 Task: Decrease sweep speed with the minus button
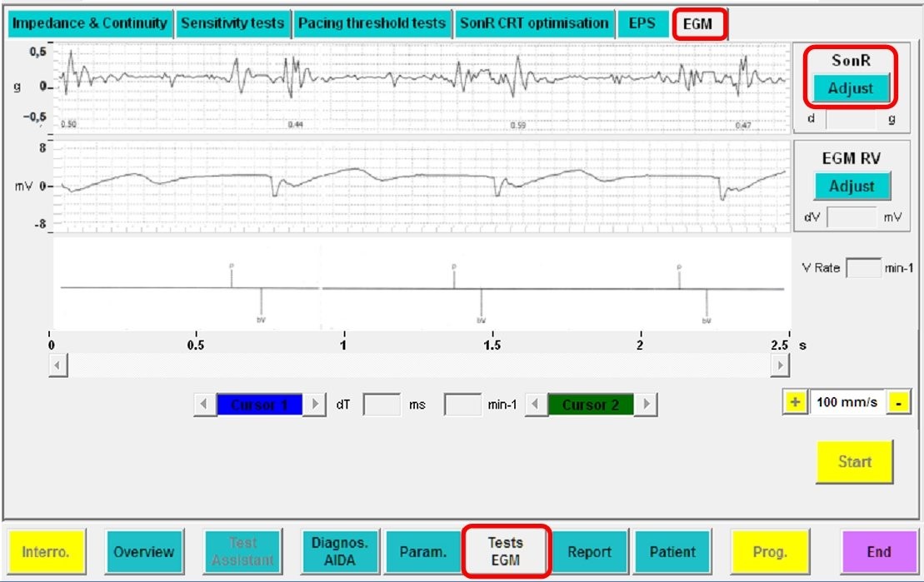coord(899,402)
